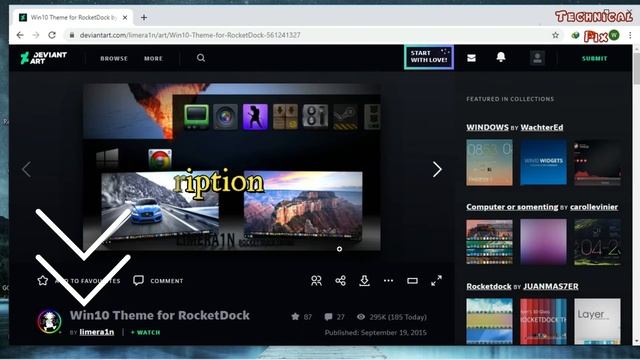Open the search magnifier icon
Screen dimensions: 640x360
click(x=201, y=58)
